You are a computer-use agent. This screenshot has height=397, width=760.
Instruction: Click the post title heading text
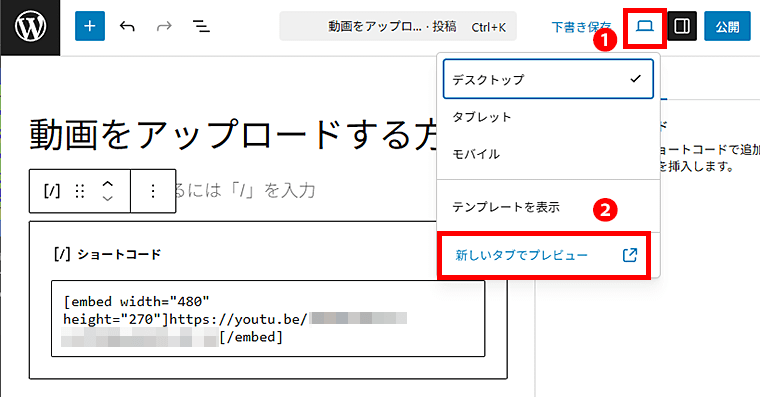point(234,134)
